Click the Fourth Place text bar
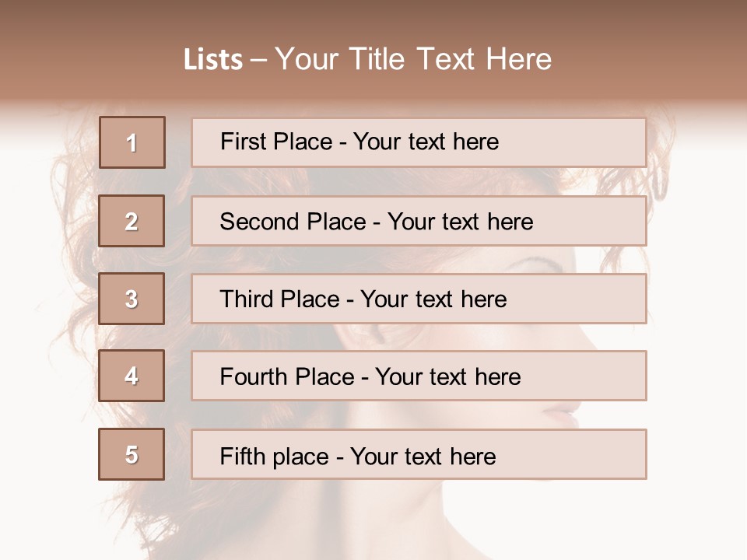The width and height of the screenshot is (747, 560). [x=419, y=376]
